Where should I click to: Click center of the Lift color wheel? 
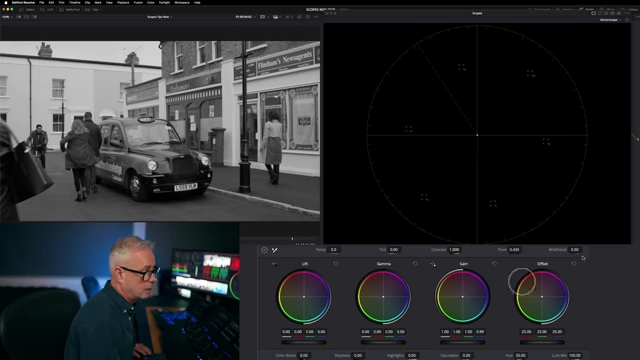tap(304, 297)
